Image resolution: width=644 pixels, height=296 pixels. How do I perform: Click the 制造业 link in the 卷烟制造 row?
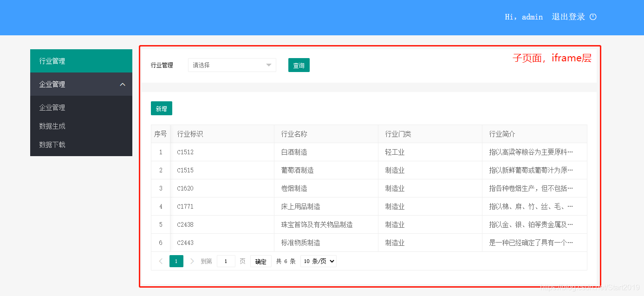point(395,188)
